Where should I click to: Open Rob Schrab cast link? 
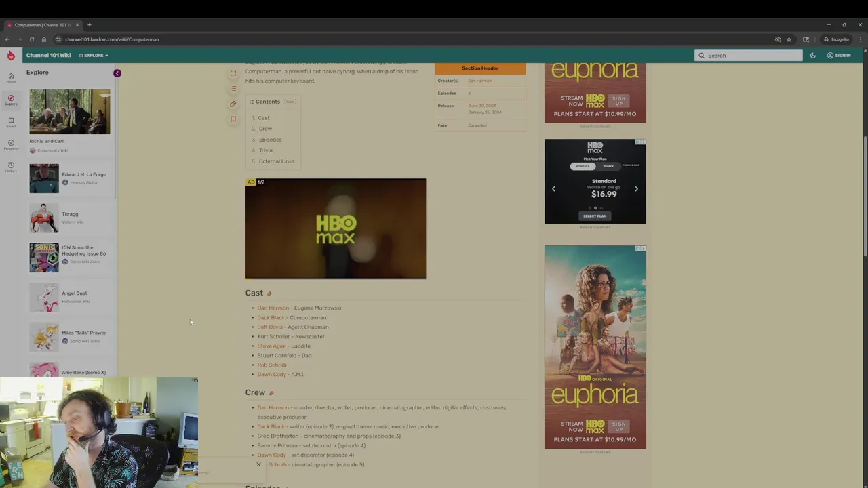(272, 365)
